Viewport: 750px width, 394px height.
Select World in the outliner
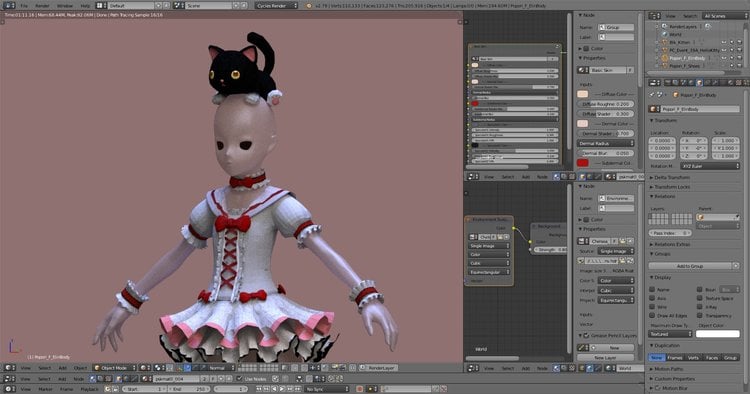click(x=675, y=34)
